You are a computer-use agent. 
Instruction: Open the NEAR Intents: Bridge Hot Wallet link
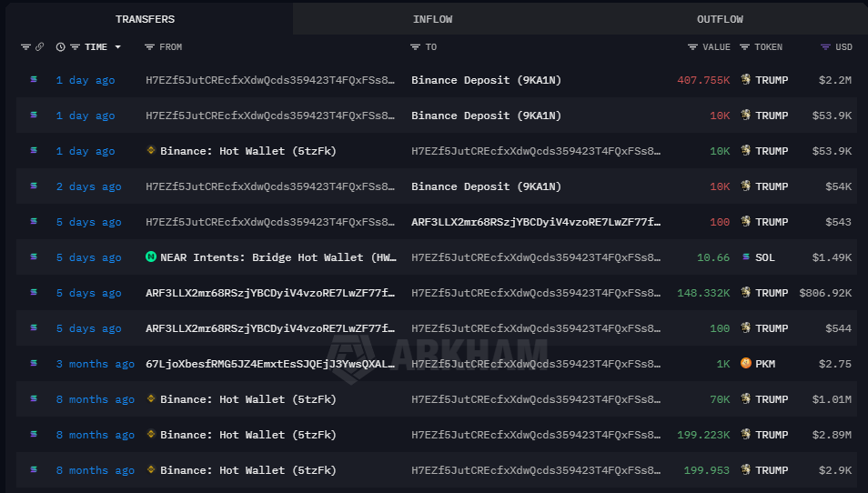(278, 257)
